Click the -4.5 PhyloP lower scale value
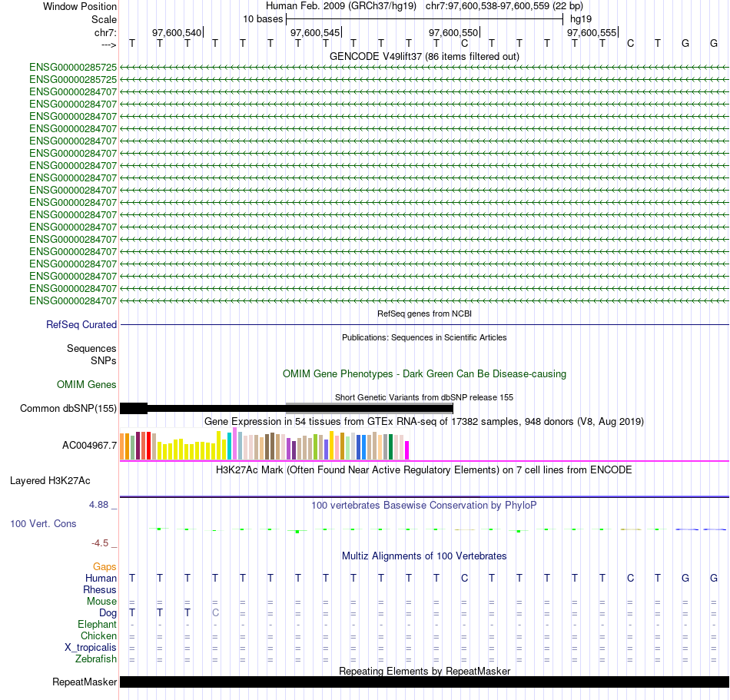730x700 pixels. [100, 543]
